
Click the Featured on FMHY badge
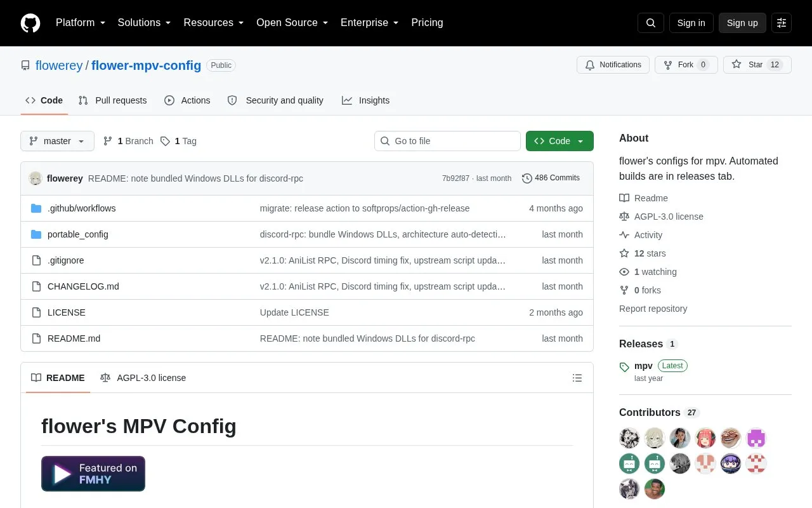[93, 474]
